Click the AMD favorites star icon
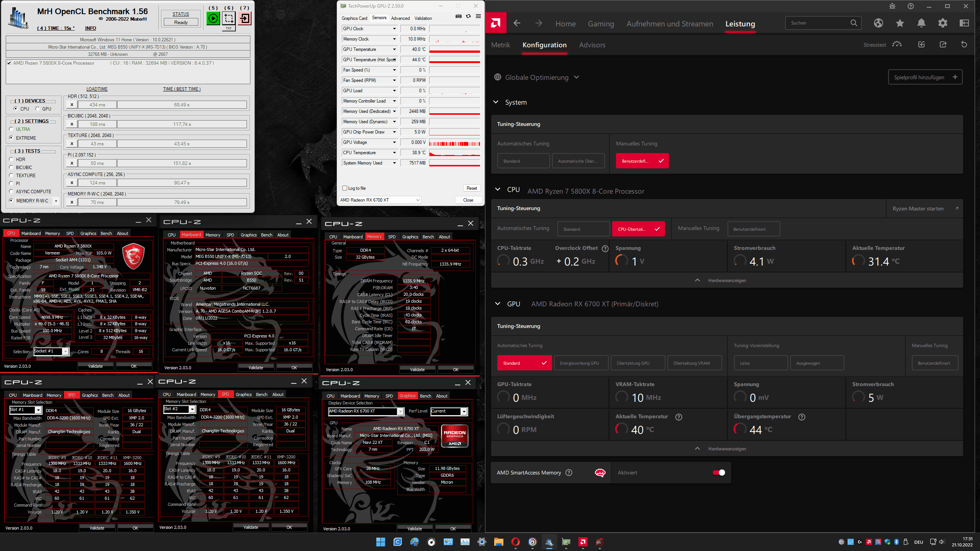Image resolution: width=980 pixels, height=551 pixels. [900, 23]
